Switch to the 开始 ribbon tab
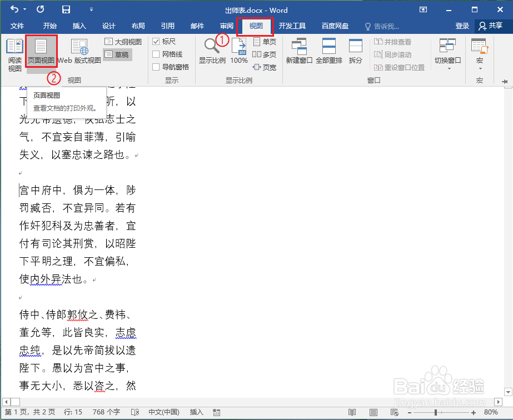 (49, 26)
